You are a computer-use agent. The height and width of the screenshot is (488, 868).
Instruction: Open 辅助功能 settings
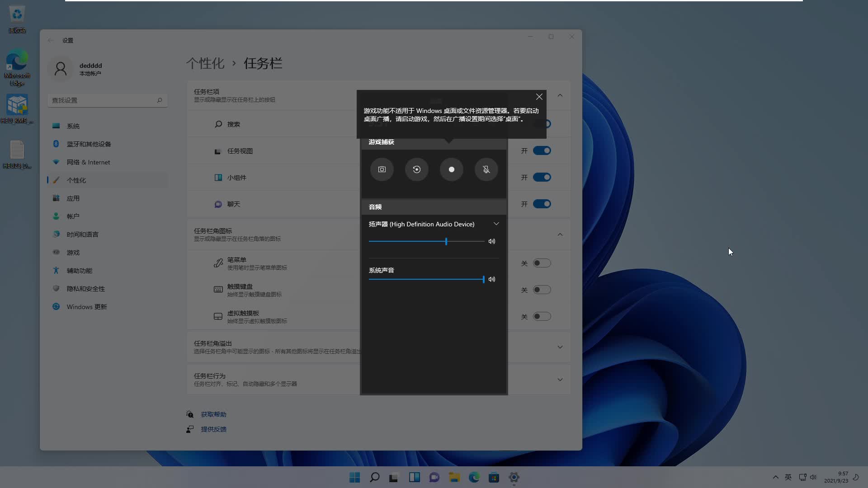coord(108,271)
